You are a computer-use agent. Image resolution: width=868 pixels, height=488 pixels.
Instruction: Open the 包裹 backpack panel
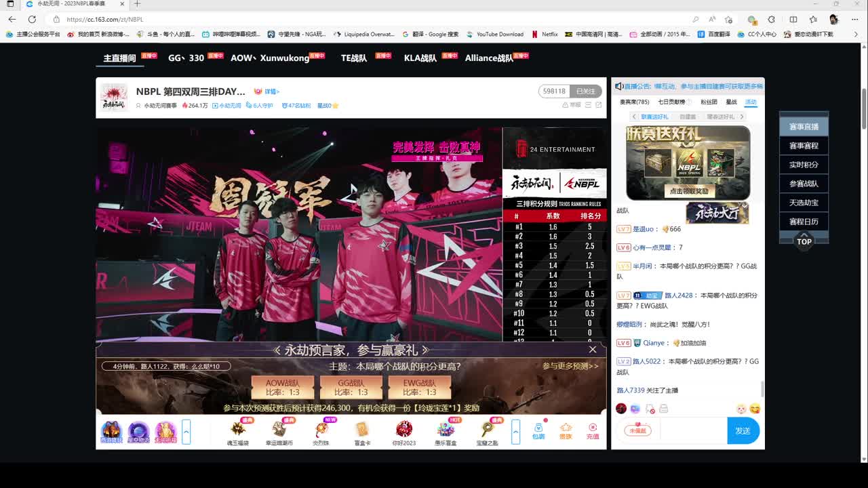click(538, 429)
